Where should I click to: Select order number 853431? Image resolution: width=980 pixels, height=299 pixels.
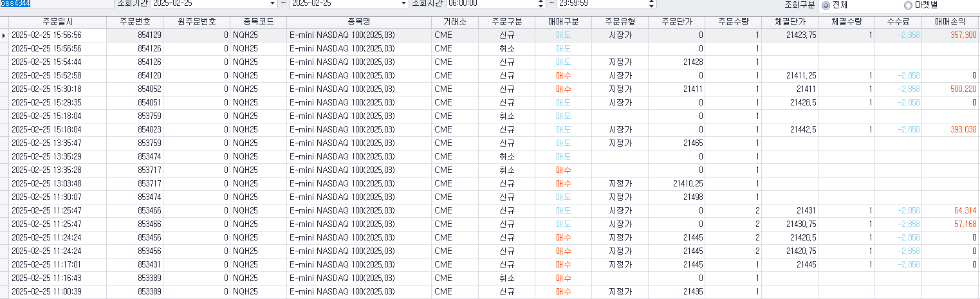click(149, 265)
